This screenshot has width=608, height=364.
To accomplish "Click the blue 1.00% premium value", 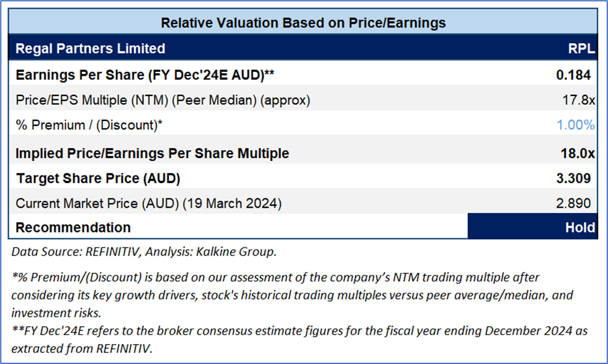I will pos(575,125).
